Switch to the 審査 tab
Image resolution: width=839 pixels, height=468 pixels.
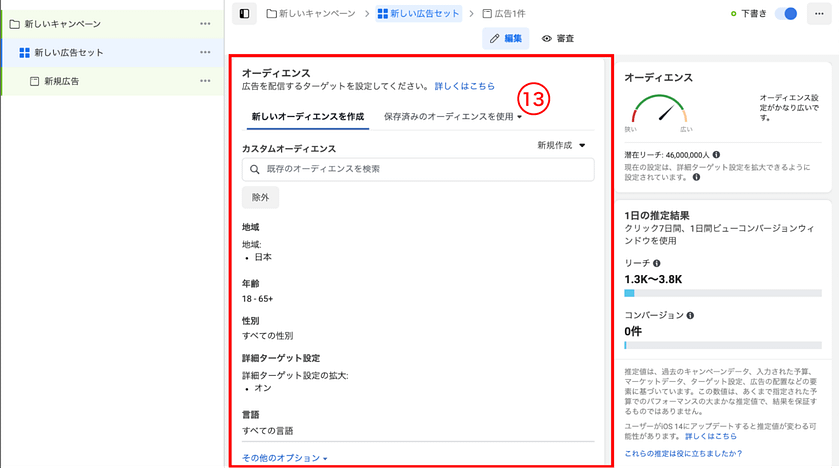(x=558, y=38)
